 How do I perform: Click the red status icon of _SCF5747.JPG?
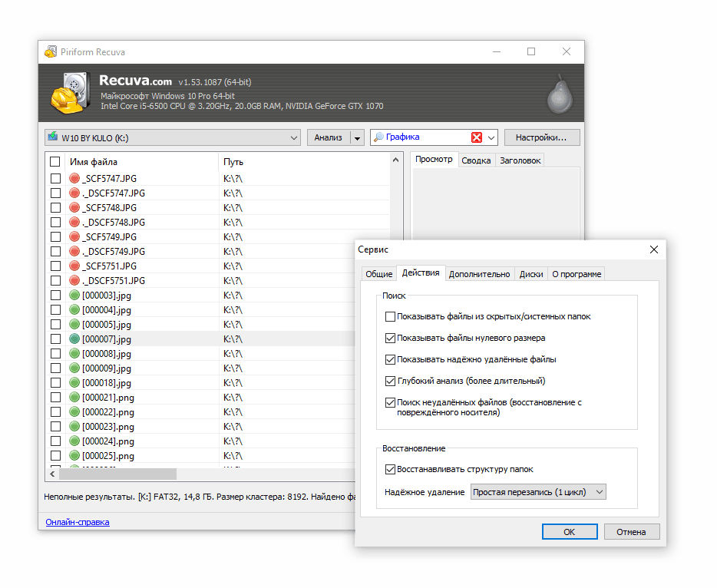click(x=74, y=179)
